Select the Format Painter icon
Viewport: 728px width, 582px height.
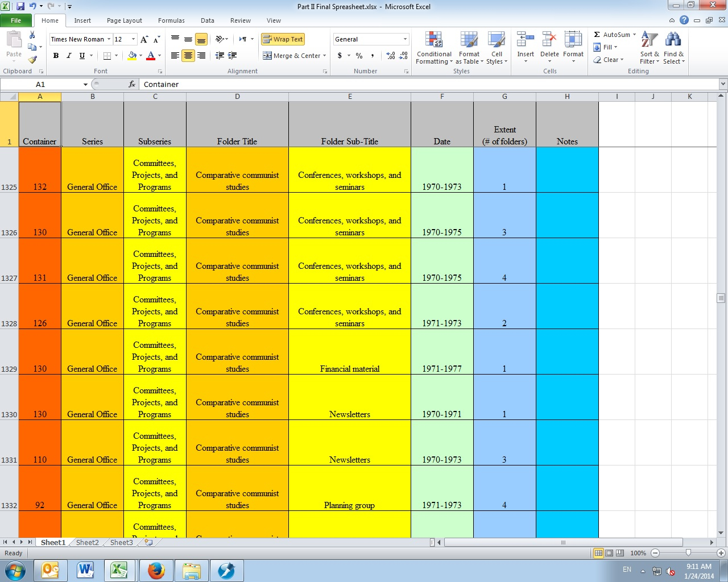[34, 59]
